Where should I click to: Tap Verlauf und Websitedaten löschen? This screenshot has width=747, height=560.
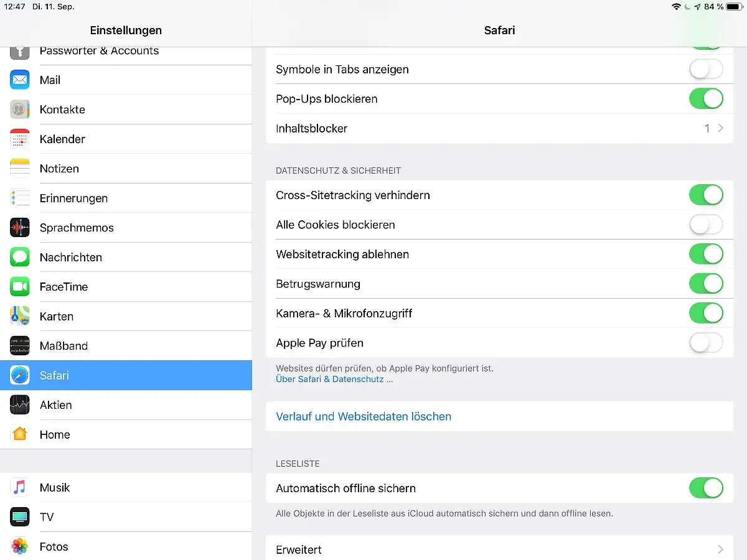click(x=364, y=416)
